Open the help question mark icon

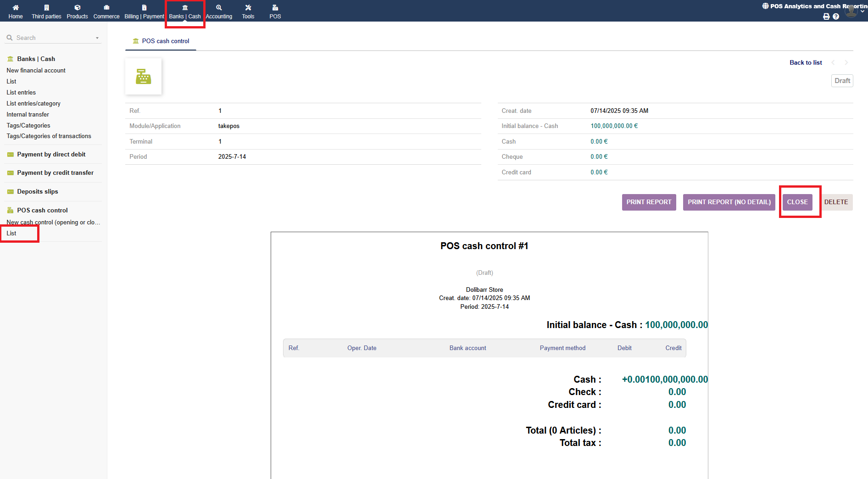836,17
